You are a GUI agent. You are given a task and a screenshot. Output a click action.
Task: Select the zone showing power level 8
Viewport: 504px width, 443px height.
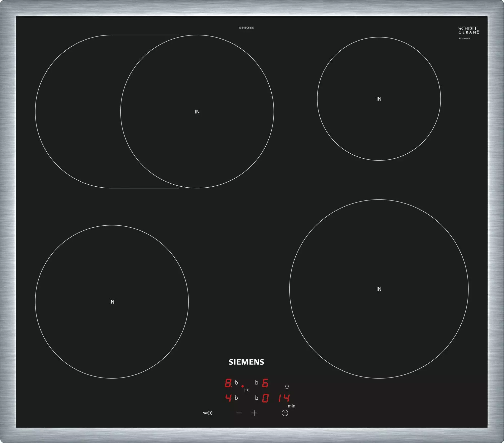(228, 383)
